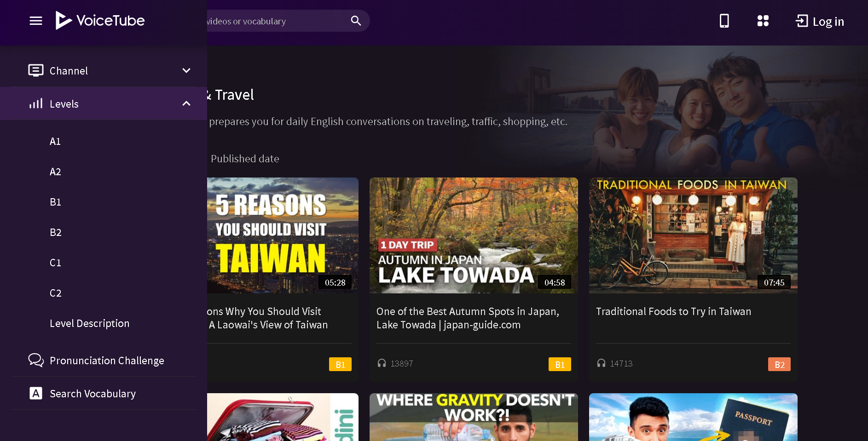This screenshot has width=868, height=441.
Task: Open Traditional Foods in Taiwan thumbnail
Action: (693, 235)
